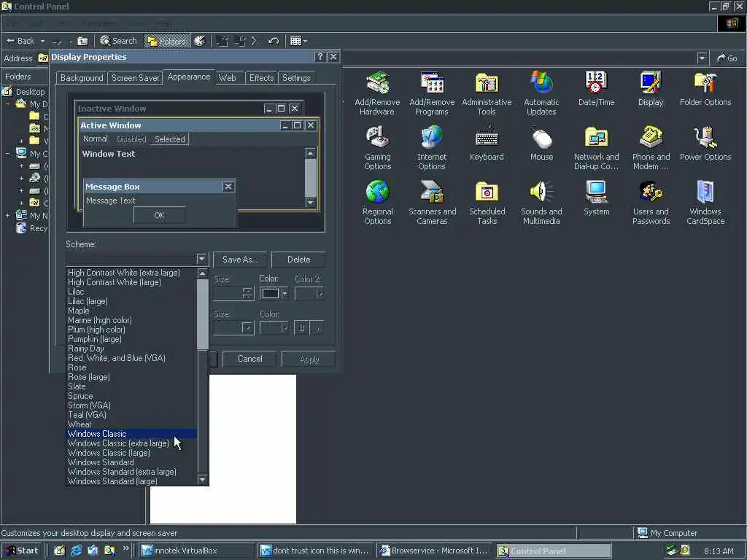Open the address bar dropdown arrow

[702, 58]
